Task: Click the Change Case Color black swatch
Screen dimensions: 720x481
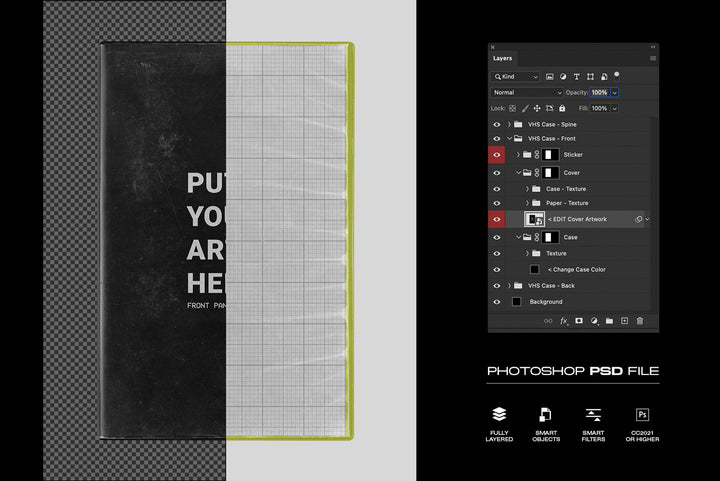Action: tap(534, 270)
